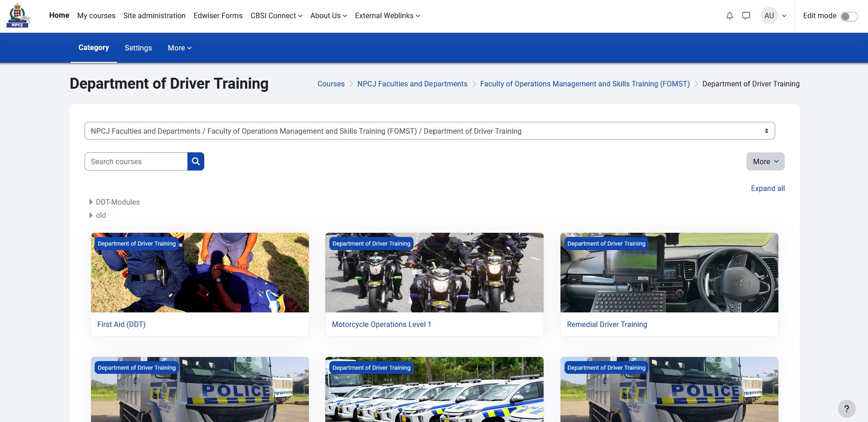Open the CBSI Connect dropdown
The height and width of the screenshot is (422, 868).
coord(276,16)
